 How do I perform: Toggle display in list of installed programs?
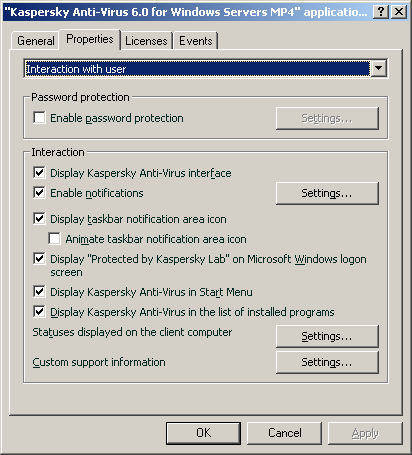click(x=39, y=312)
